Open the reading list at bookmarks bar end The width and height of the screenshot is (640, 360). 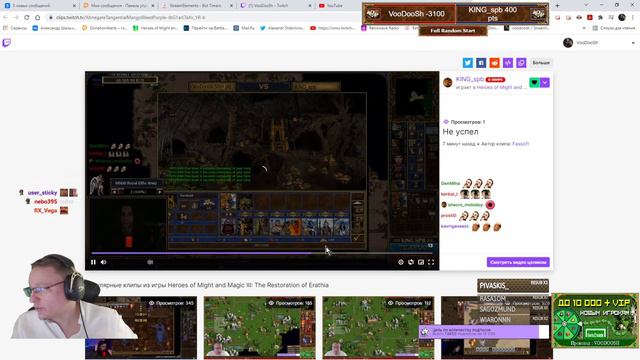click(614, 28)
